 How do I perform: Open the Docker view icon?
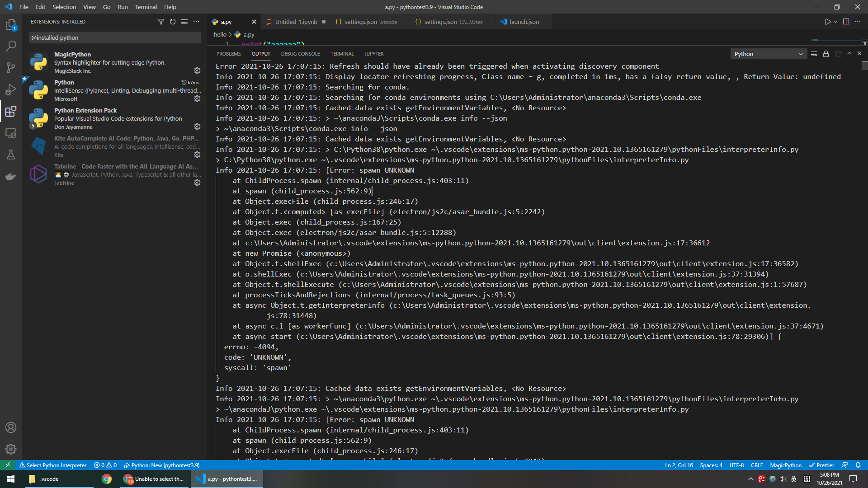(11, 176)
